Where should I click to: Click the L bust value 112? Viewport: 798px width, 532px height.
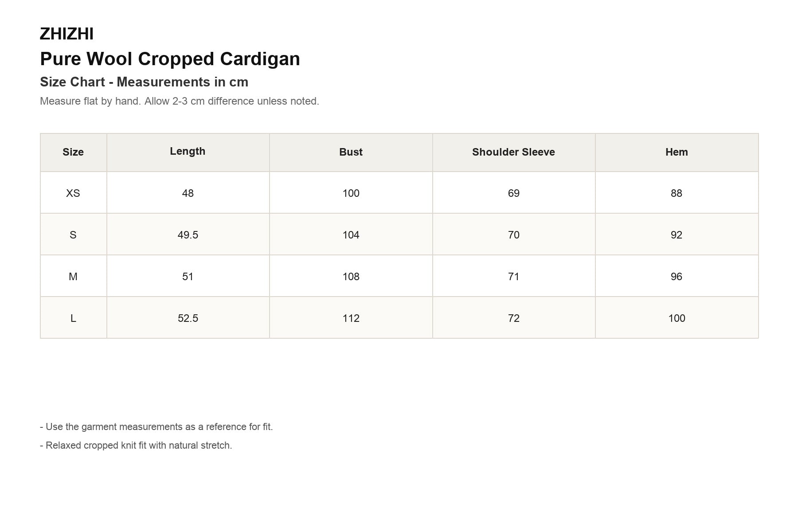(351, 318)
